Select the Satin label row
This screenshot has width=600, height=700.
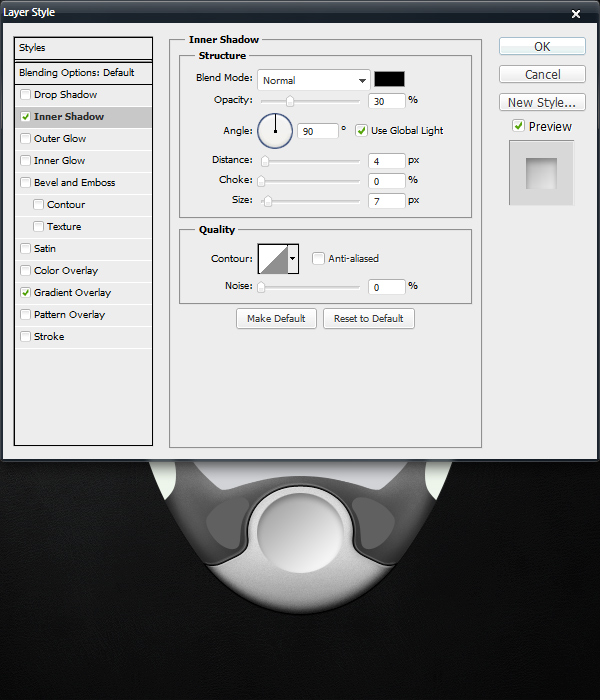(x=45, y=248)
